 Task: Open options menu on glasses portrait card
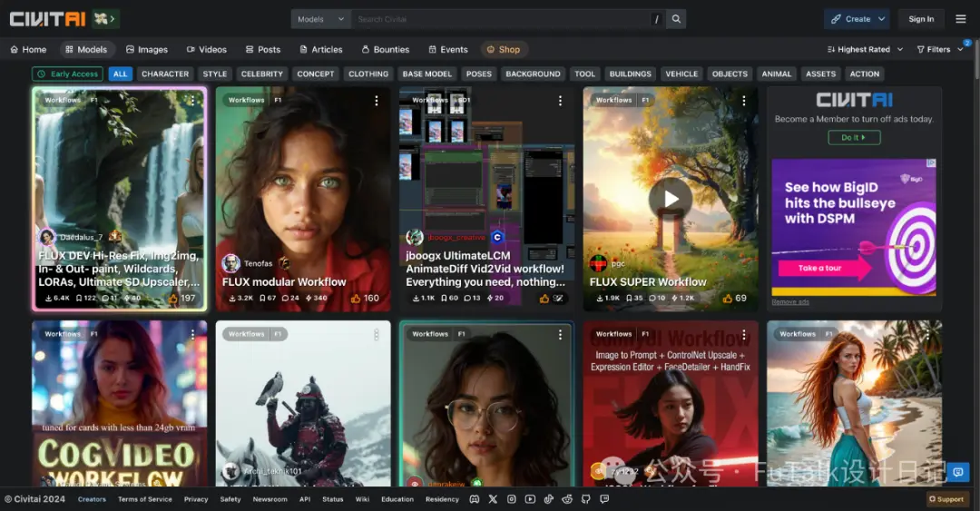point(560,335)
